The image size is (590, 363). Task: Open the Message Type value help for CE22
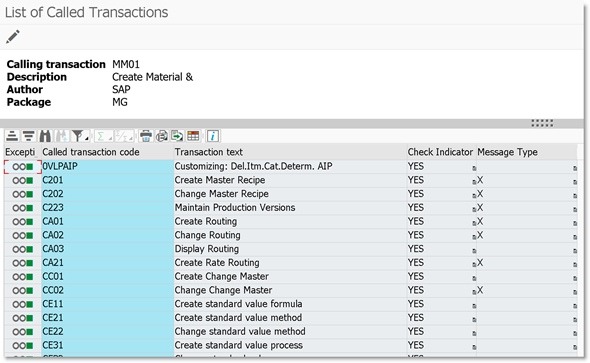point(575,333)
